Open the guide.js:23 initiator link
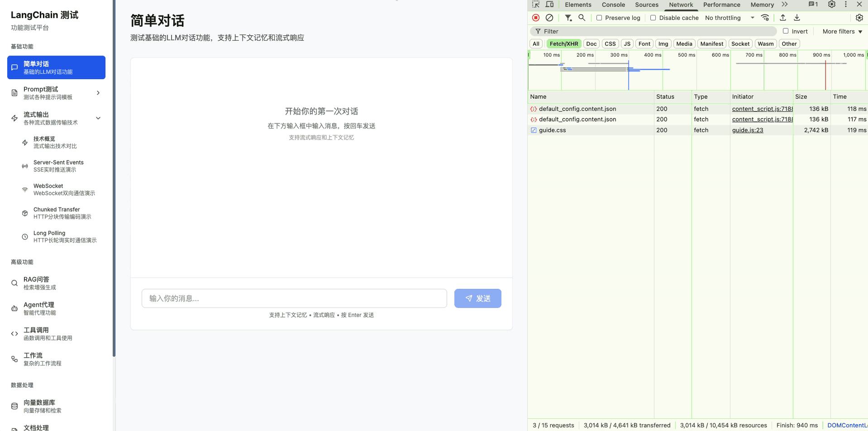The image size is (868, 431). tap(747, 130)
